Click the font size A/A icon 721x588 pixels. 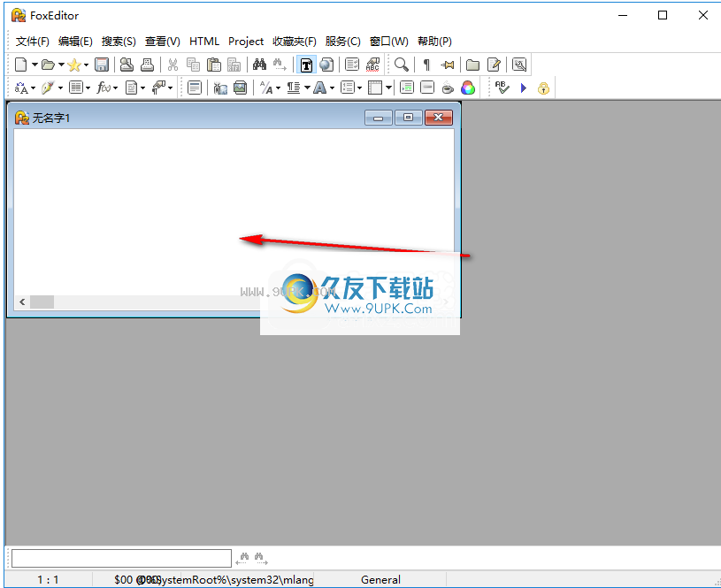(x=266, y=88)
